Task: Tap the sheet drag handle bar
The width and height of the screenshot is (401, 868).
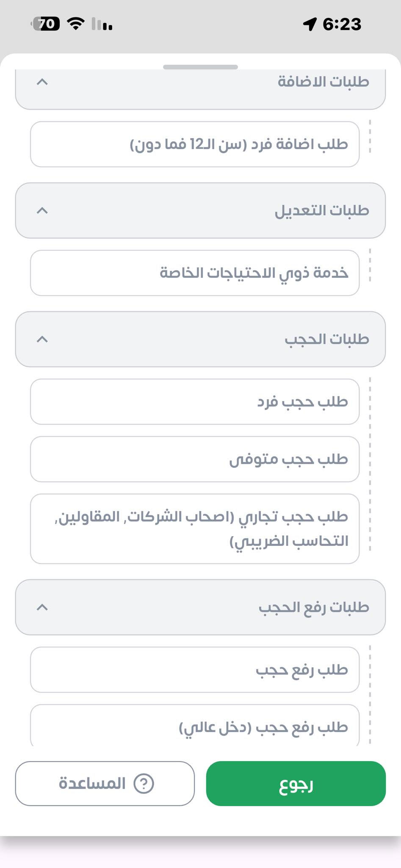Action: pos(200,67)
